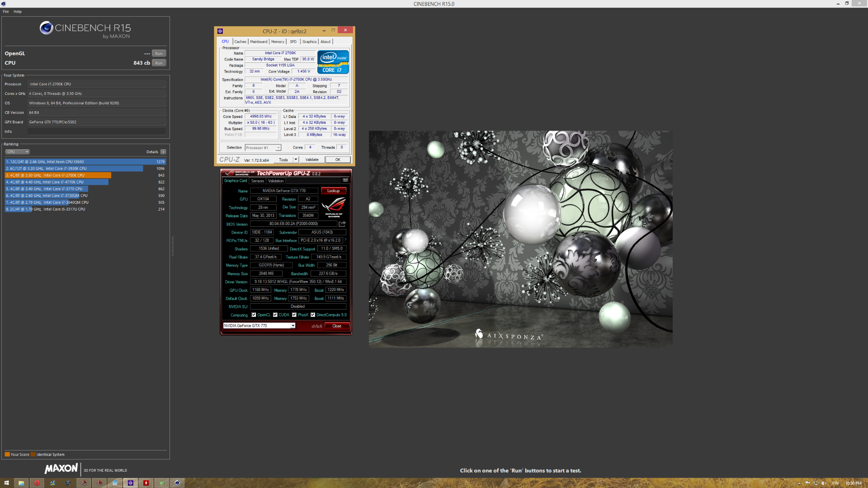Screen dimensions: 868x488
Task: Switch to the SPD tab in CPU-Z
Action: pyautogui.click(x=293, y=42)
